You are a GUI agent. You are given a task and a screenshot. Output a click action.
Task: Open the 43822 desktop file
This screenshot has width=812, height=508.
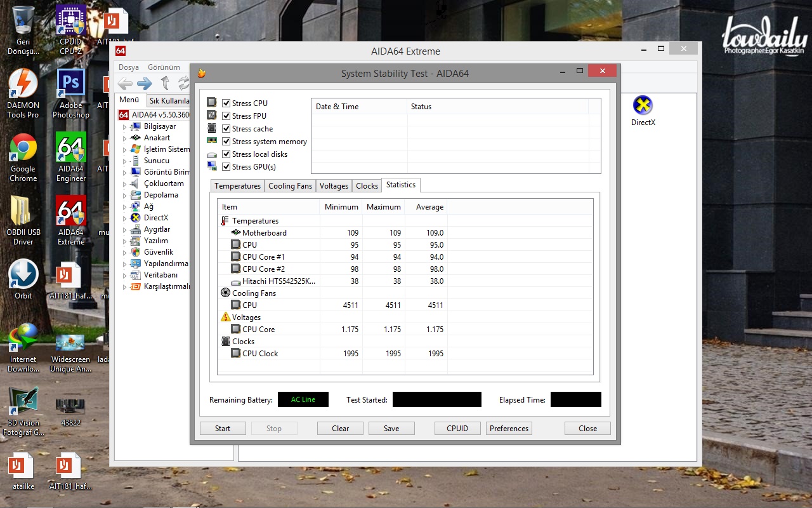tap(71, 411)
